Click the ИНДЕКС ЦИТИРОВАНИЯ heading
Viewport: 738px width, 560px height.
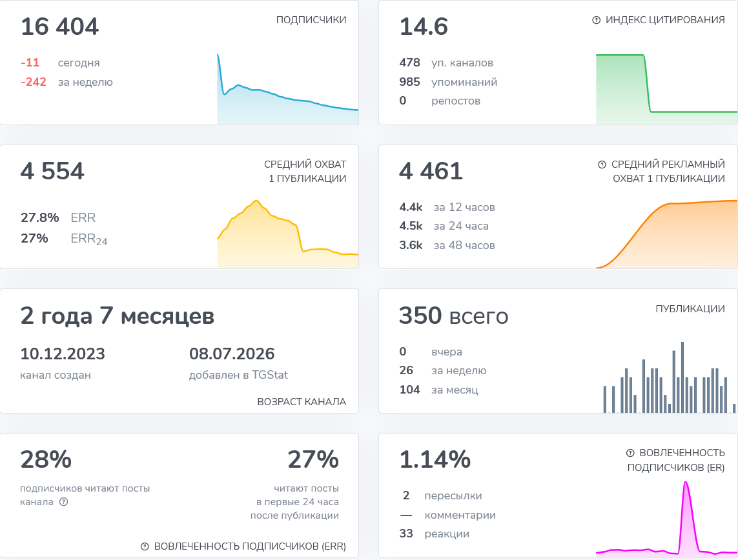(x=665, y=20)
